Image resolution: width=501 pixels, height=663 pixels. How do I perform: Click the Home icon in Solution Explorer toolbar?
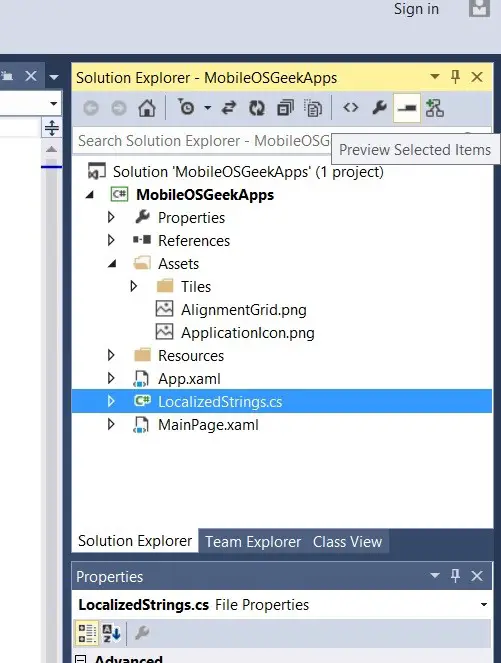point(147,109)
